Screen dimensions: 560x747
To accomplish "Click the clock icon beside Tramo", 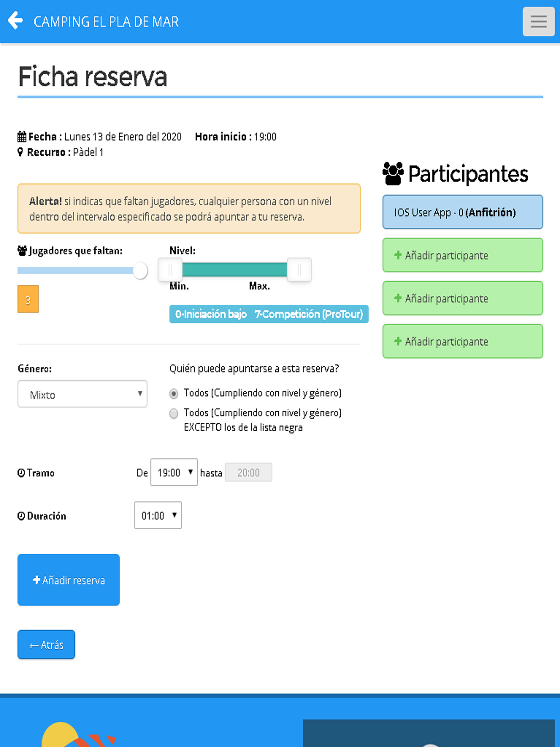I will tap(21, 473).
